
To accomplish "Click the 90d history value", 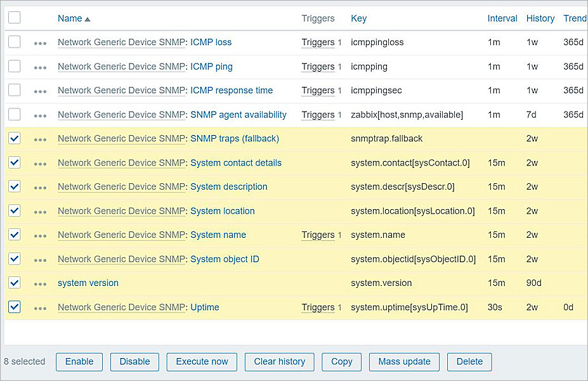I will pos(533,283).
